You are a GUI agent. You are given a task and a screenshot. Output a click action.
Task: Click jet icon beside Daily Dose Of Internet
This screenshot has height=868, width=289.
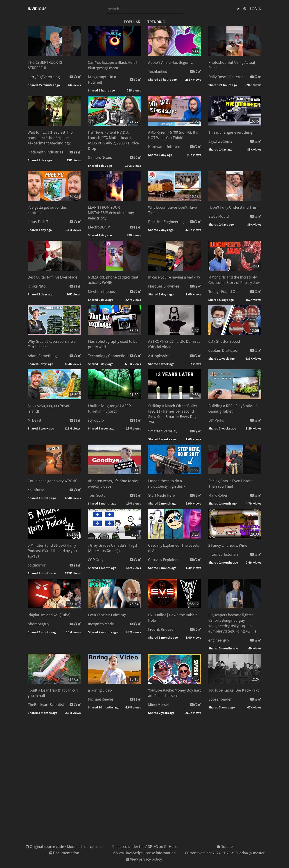(x=260, y=77)
